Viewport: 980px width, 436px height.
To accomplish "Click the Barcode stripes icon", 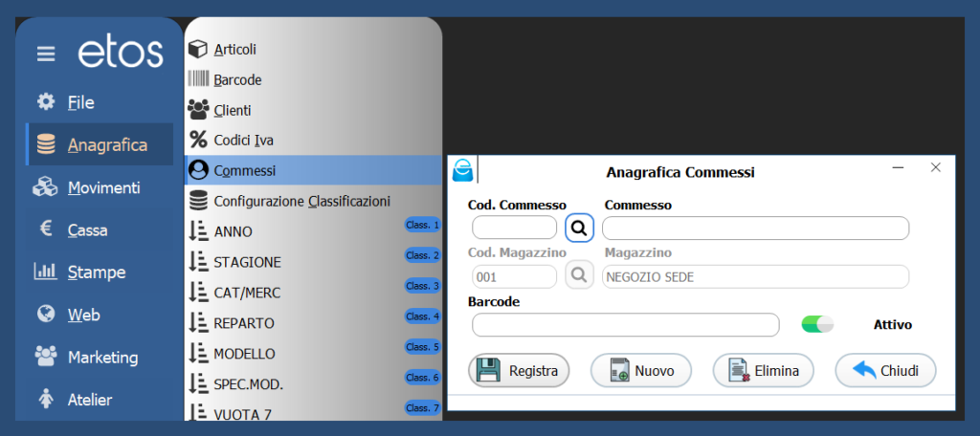I will 198,79.
